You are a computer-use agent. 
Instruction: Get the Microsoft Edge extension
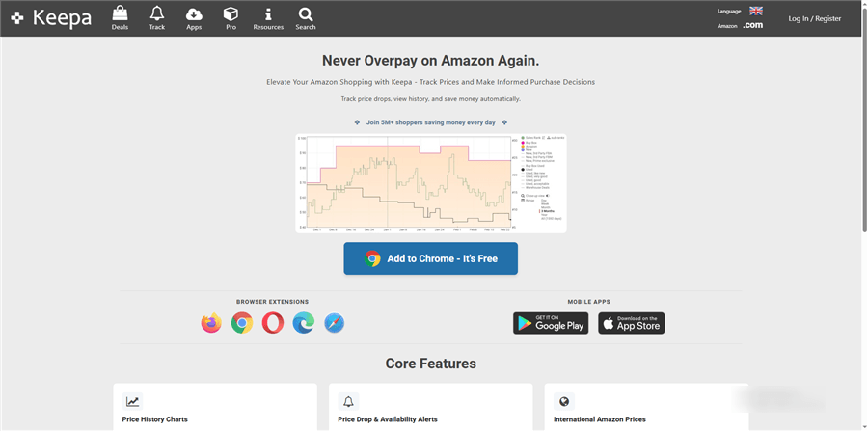304,323
